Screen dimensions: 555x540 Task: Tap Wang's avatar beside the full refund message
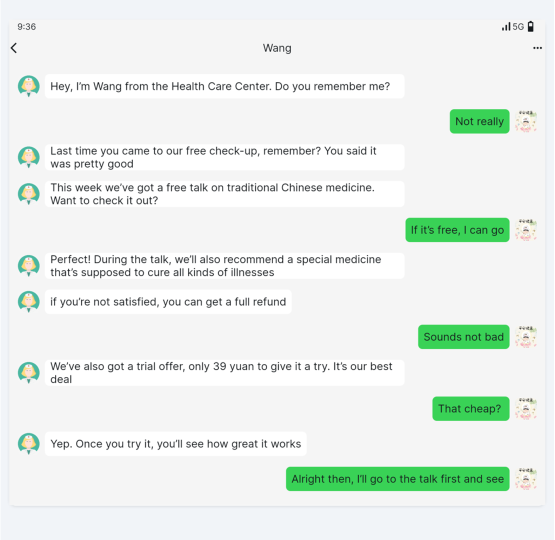click(x=29, y=302)
